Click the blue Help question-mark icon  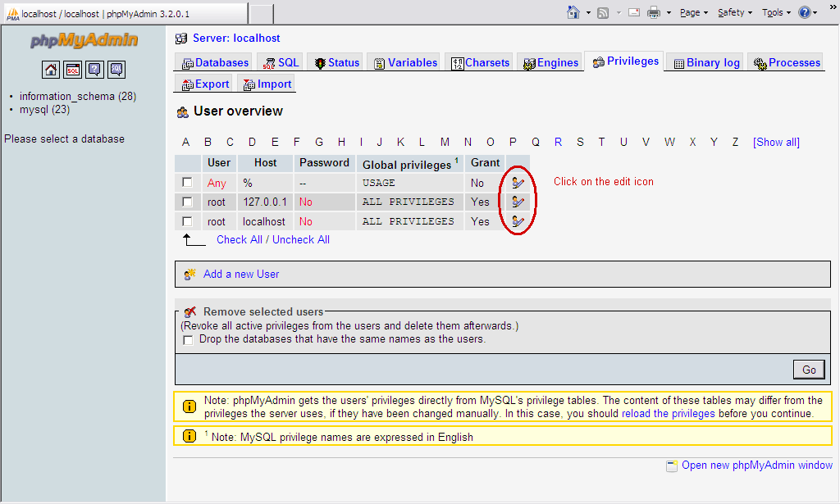[804, 12]
